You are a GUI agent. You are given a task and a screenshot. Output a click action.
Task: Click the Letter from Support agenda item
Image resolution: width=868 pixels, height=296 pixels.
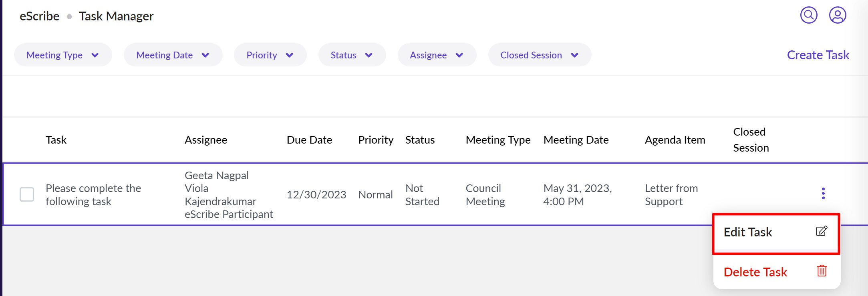pos(671,195)
